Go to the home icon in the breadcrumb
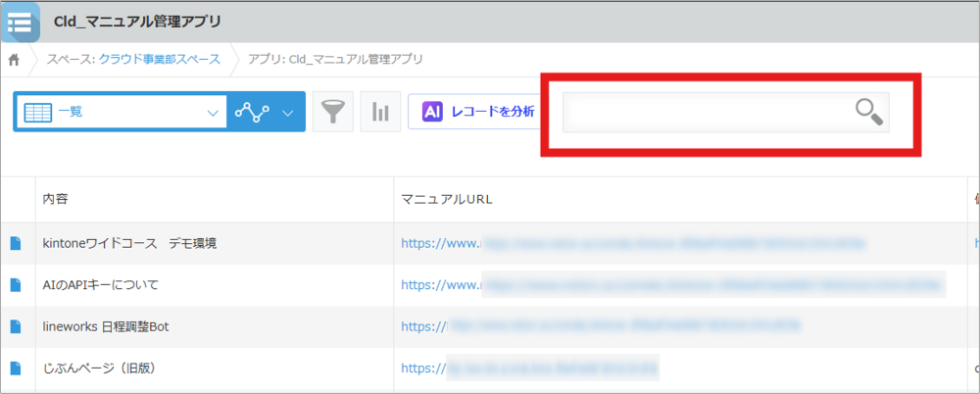Viewport: 980px width, 394px height. 14,60
